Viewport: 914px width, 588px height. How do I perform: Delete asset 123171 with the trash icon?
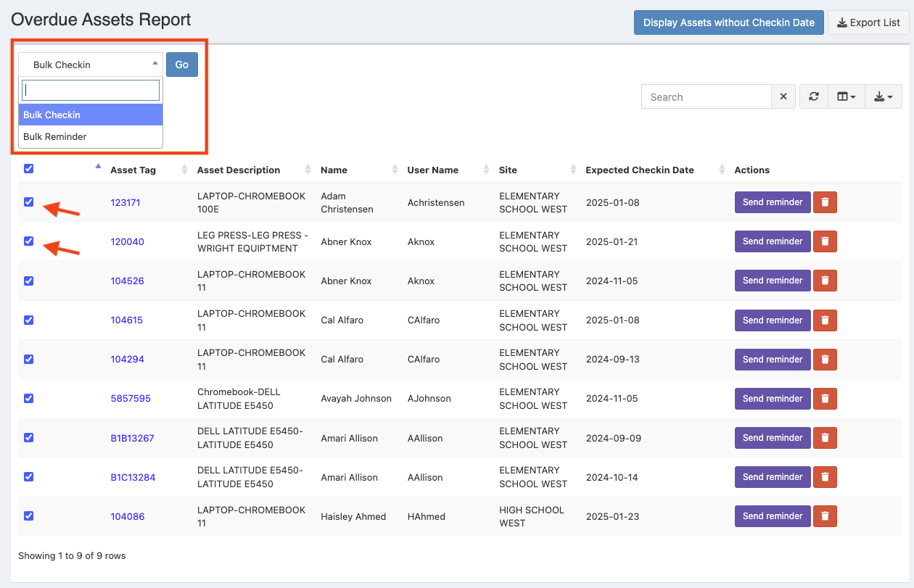825,202
